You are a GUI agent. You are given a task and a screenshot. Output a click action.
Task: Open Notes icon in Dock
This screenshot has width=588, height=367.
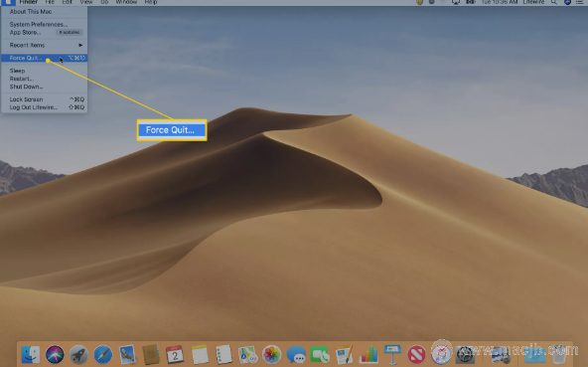200,355
